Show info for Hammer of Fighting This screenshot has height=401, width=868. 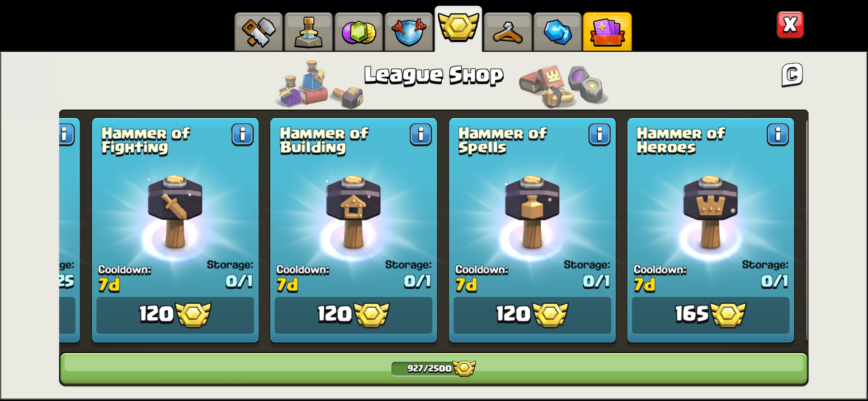coord(243,134)
